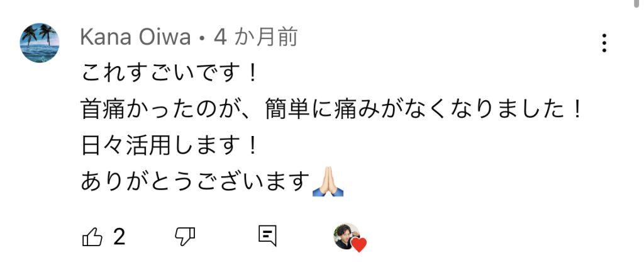Like the comment with the thumbs-up icon
Screen dimensions: 644x272
pos(92,237)
